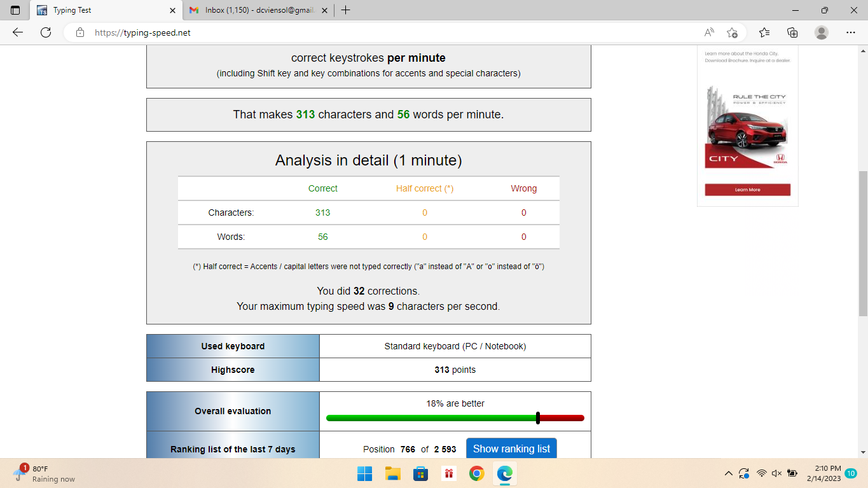Close the Gmail Inbox tab
The width and height of the screenshot is (868, 488).
point(324,10)
